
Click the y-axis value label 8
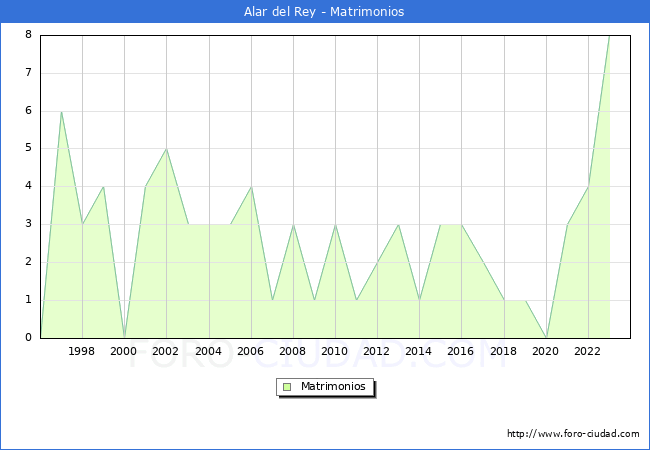click(28, 35)
